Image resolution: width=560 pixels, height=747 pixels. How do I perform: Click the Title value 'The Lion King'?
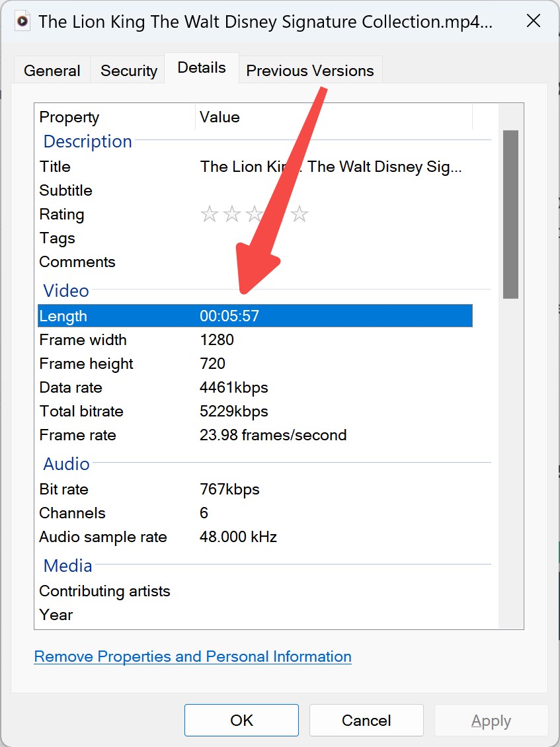tap(331, 167)
